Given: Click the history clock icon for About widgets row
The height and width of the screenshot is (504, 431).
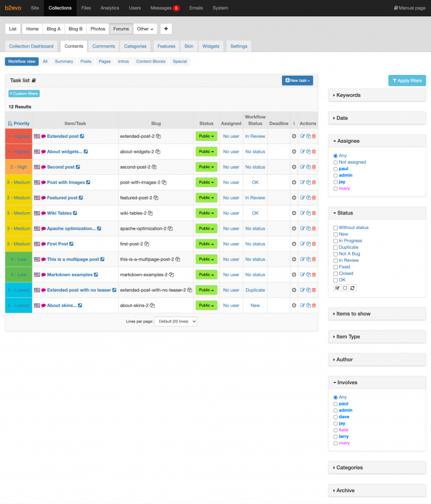Looking at the screenshot, I should (x=294, y=152).
